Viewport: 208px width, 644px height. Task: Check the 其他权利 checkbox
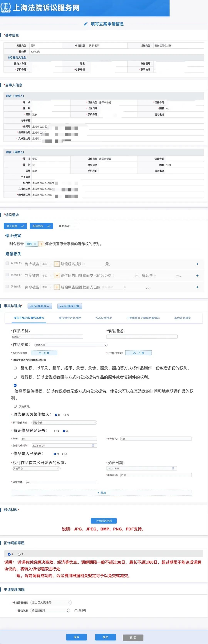[x=15, y=406]
